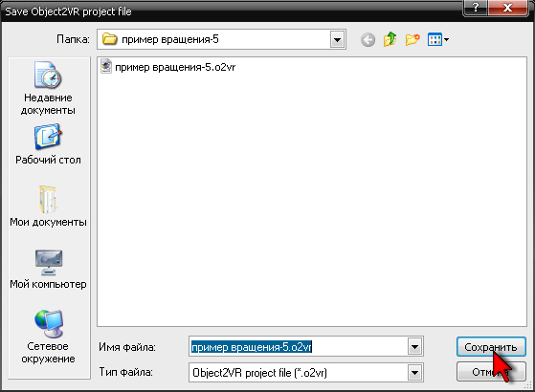
Task: Click the help question mark button
Action: tap(476, 8)
